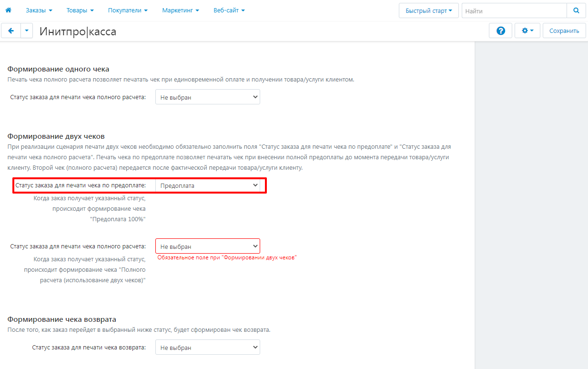This screenshot has width=588, height=369.
Task: Click the red required-field error message
Action: 227,257
